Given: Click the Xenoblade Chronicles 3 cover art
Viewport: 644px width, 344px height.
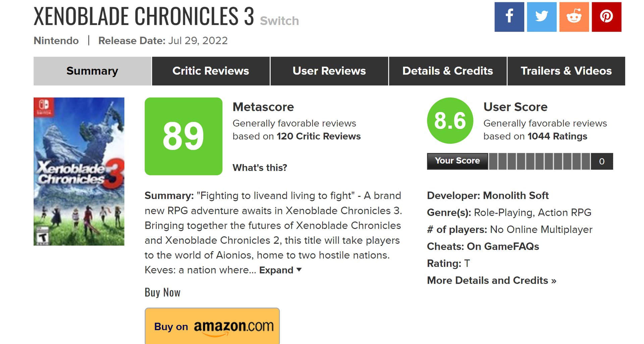Looking at the screenshot, I should 79,171.
